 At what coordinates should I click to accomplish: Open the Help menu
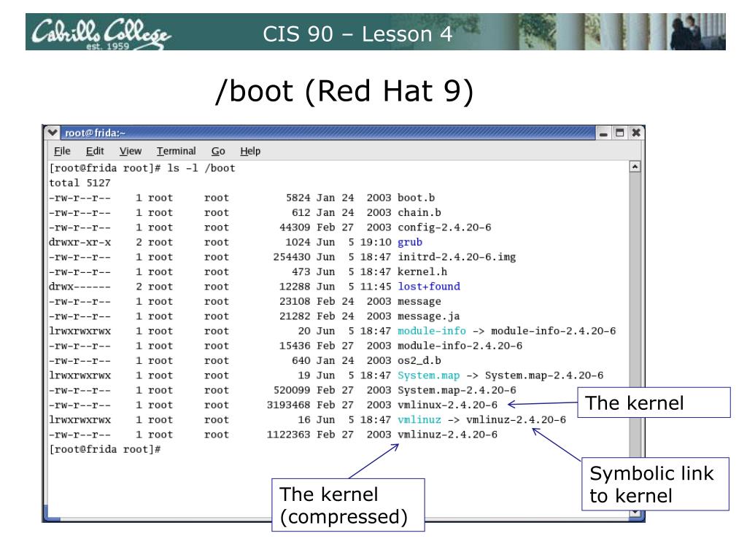tap(250, 151)
